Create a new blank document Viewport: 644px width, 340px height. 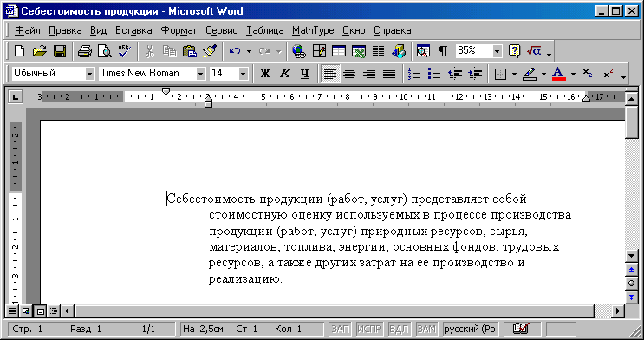pos(19,51)
